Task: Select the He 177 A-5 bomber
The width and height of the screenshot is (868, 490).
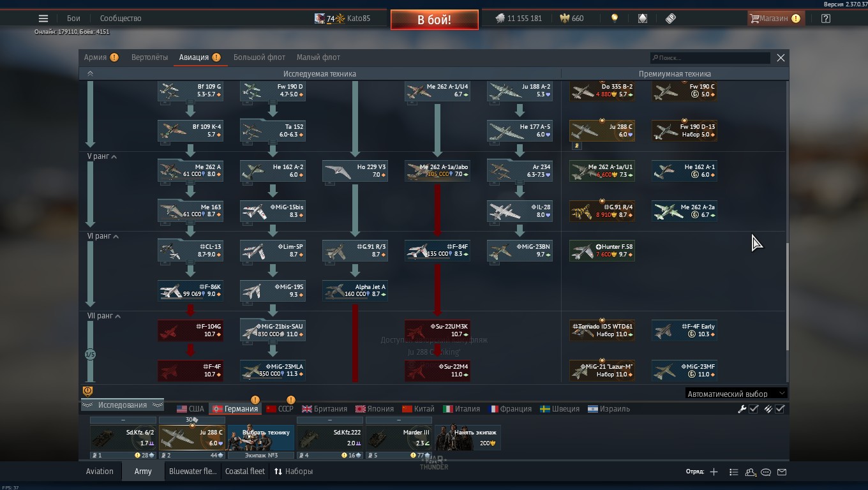Action: 520,131
